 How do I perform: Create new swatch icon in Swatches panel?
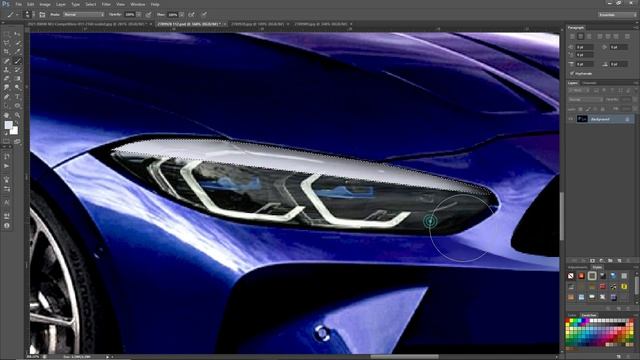pos(619,356)
